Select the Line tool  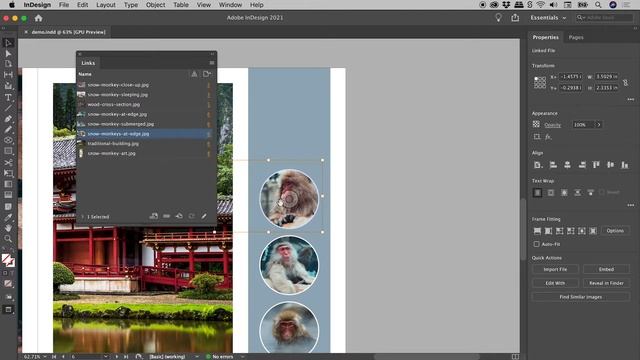8,108
